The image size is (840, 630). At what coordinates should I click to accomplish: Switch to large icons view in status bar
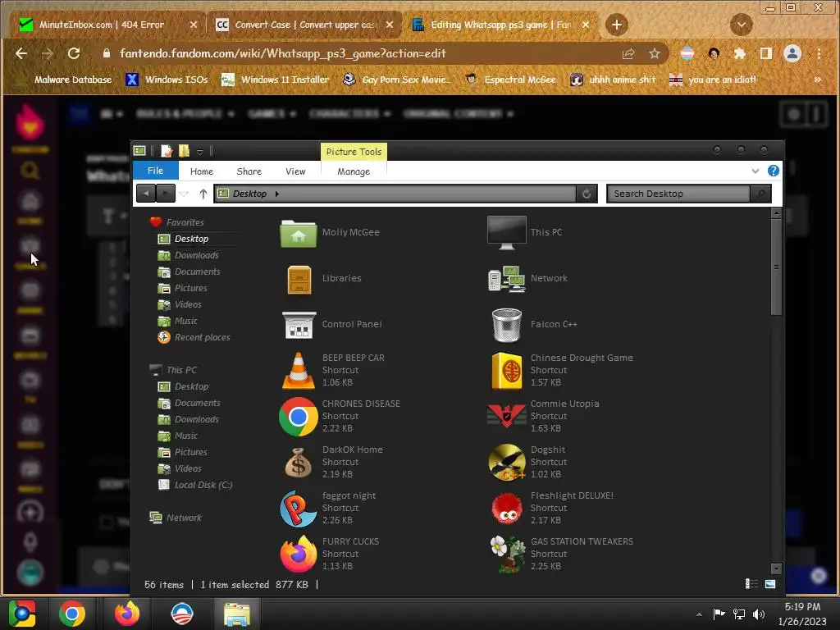click(x=770, y=584)
